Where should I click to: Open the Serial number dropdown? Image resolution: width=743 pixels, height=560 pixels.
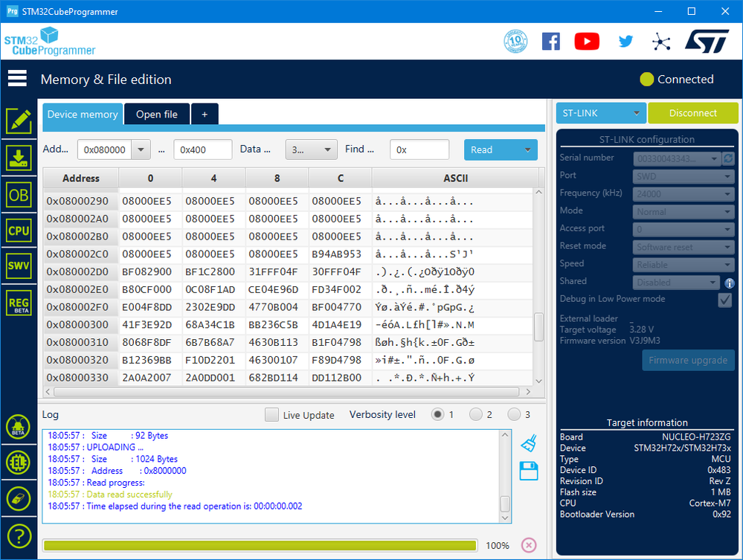click(x=677, y=158)
